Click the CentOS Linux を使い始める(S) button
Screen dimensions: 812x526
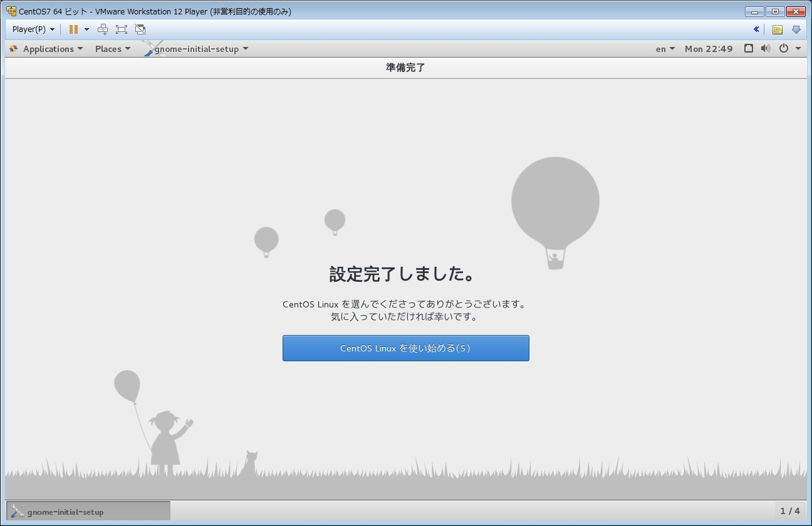405,348
